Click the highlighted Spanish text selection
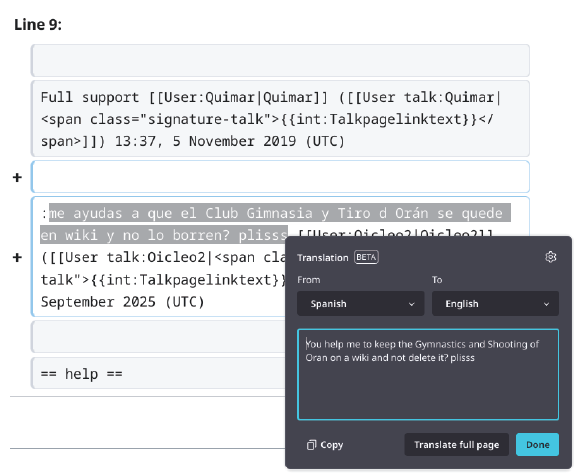This screenshot has height=474, width=579. 275,224
